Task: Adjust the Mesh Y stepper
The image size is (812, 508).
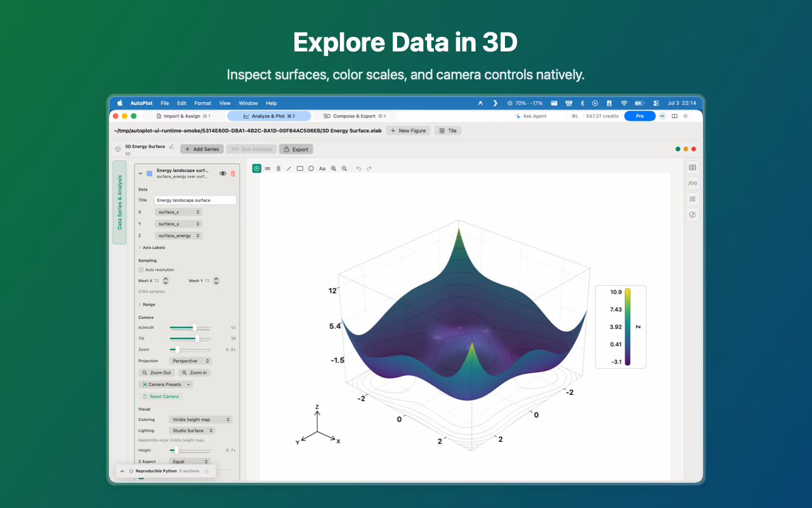Action: pyautogui.click(x=216, y=281)
